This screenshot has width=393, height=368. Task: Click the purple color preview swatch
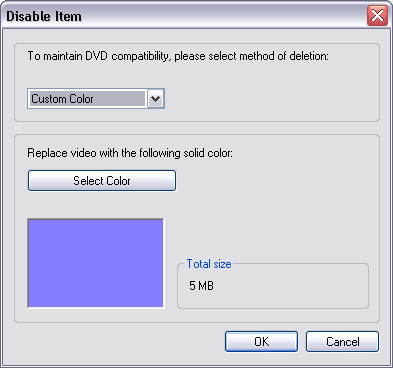tap(96, 263)
